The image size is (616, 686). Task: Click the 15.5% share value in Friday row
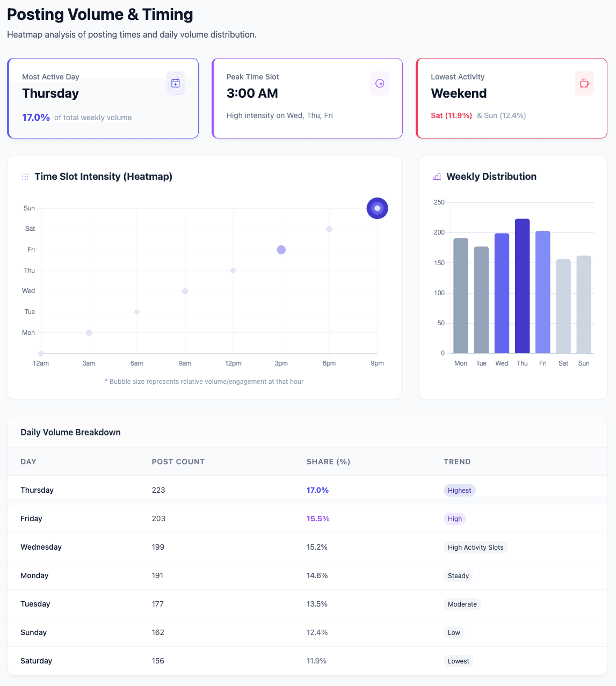pos(318,519)
